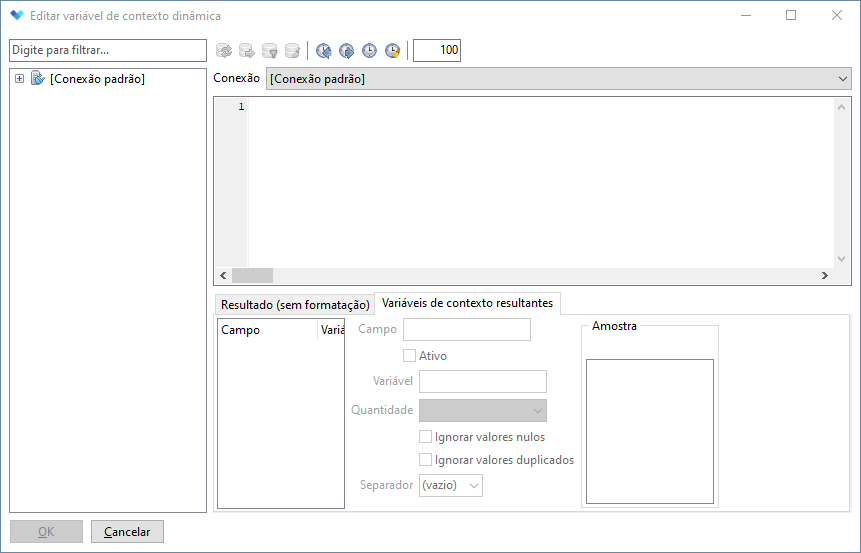Click the editor scroll left arrow
The width and height of the screenshot is (861, 553).
[223, 276]
